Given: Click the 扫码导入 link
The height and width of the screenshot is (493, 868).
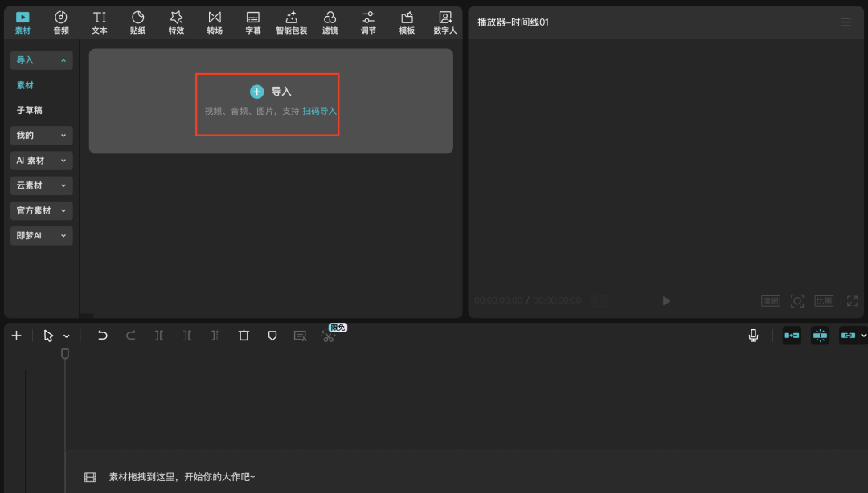Looking at the screenshot, I should coord(319,112).
